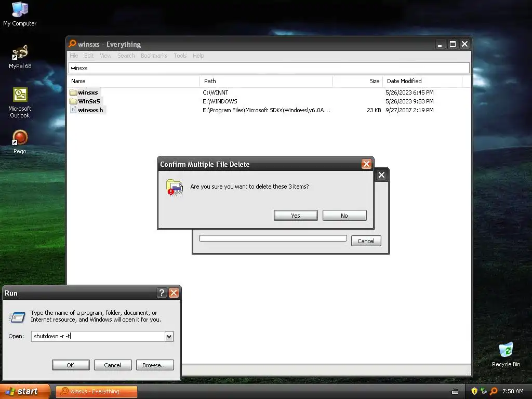This screenshot has width=532, height=399.
Task: Click OK in the Run dialog
Action: [71, 365]
